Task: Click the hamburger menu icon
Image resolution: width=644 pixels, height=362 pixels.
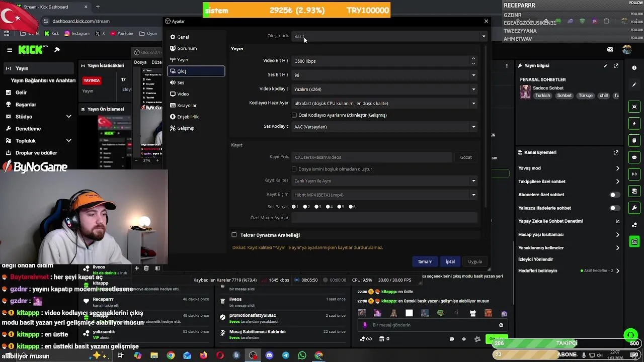Action: [10, 50]
